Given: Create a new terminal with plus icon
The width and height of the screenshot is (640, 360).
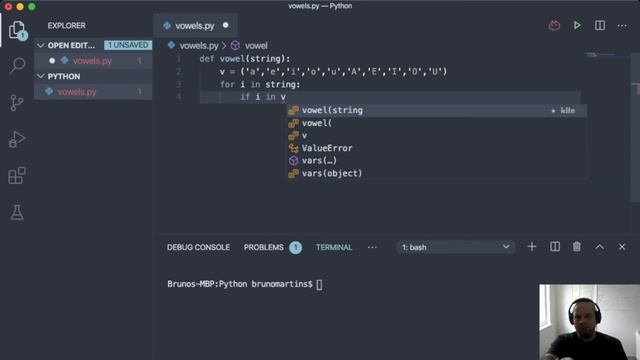Looking at the screenshot, I should (531, 247).
